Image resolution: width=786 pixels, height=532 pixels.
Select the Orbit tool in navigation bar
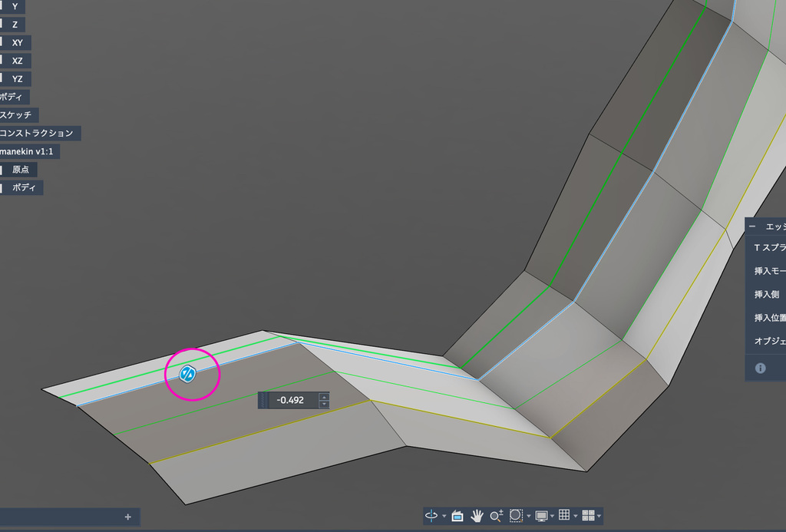(432, 516)
